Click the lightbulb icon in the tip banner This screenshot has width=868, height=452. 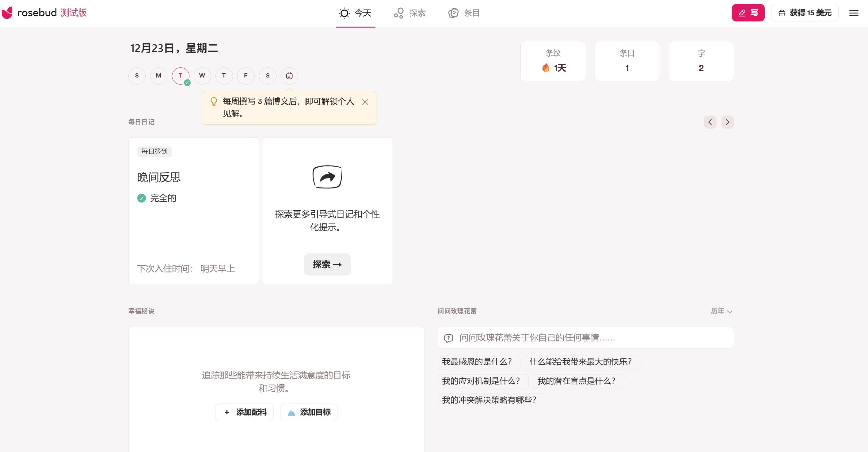click(x=214, y=101)
